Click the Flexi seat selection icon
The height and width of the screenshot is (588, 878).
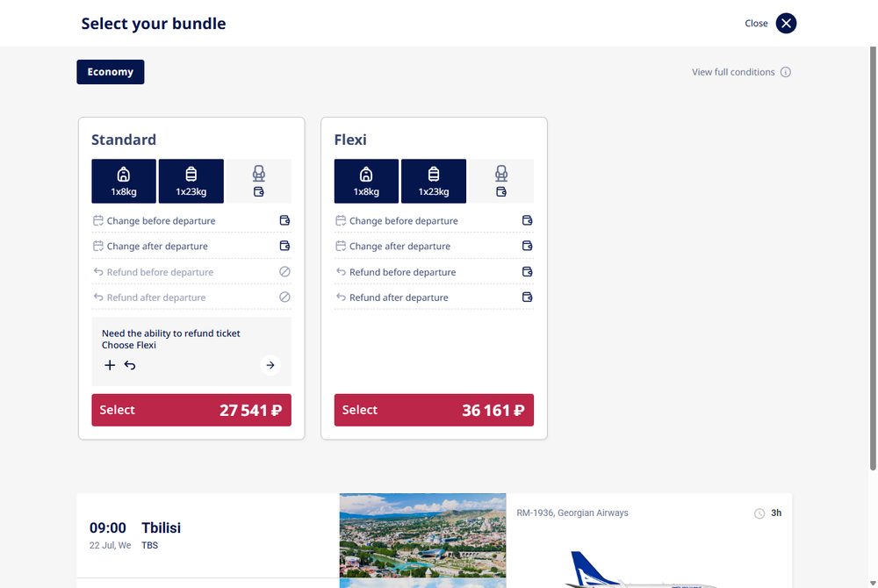(x=501, y=181)
